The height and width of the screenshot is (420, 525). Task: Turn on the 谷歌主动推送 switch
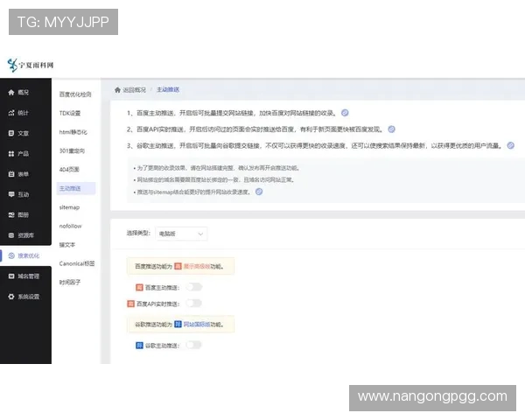pos(194,345)
